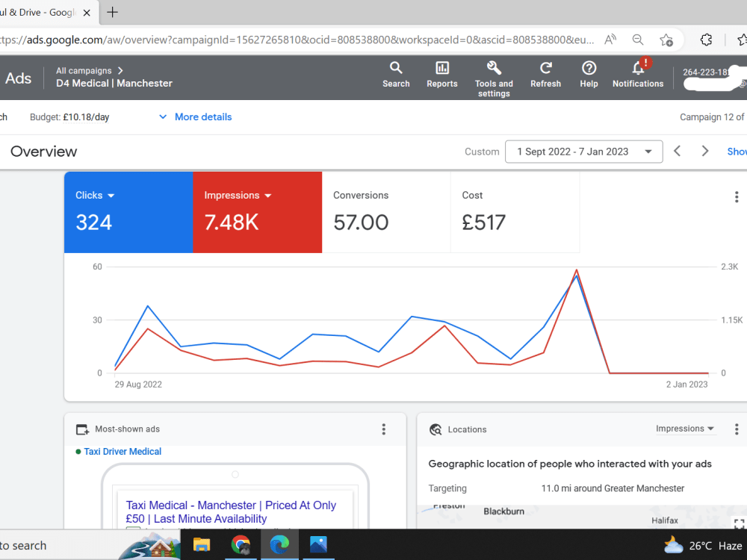Click the Refresh icon
The image size is (747, 560).
[x=545, y=75]
